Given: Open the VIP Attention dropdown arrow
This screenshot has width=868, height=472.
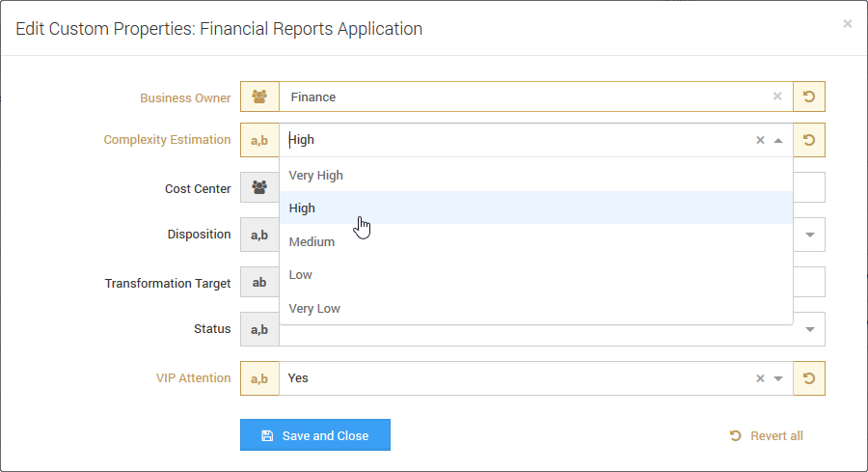Looking at the screenshot, I should (x=778, y=378).
